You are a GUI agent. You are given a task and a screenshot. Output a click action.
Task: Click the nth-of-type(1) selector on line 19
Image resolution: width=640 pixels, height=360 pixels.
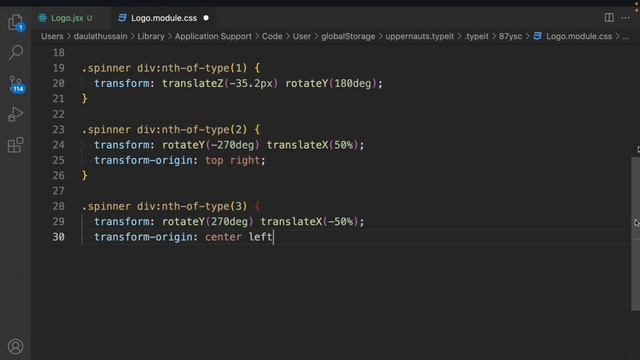click(204, 68)
